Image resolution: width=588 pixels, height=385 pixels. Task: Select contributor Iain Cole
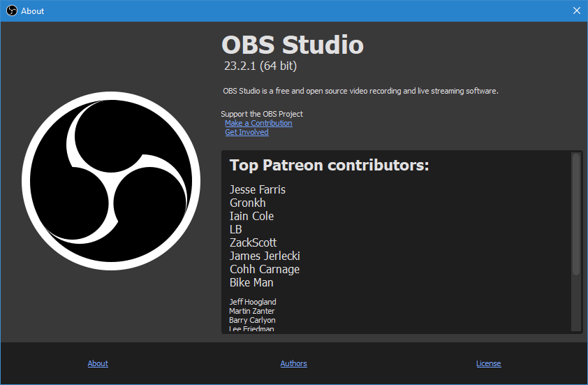click(x=251, y=216)
